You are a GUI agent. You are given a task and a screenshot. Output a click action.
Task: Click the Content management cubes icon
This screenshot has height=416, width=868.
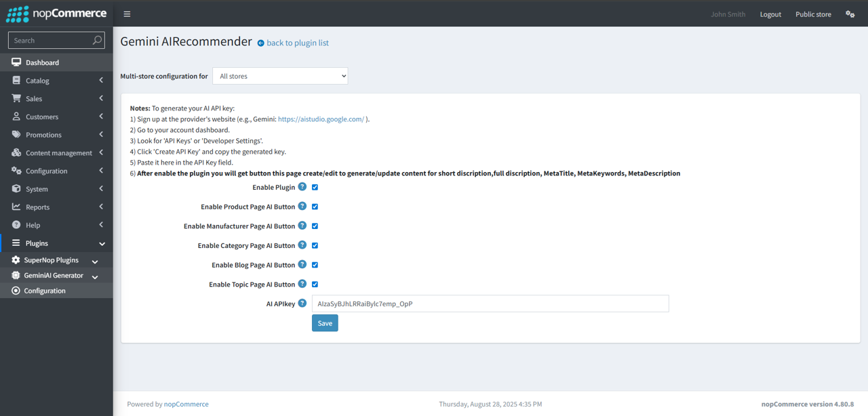pos(16,152)
